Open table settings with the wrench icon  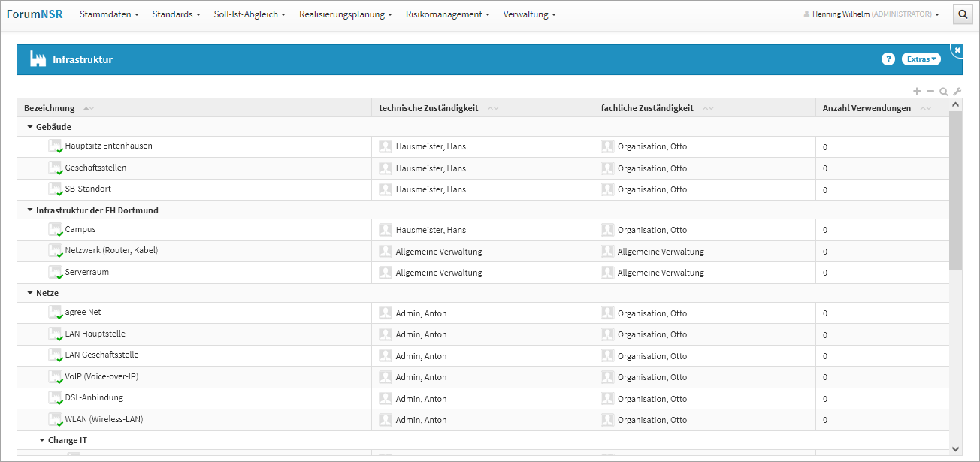[x=957, y=92]
